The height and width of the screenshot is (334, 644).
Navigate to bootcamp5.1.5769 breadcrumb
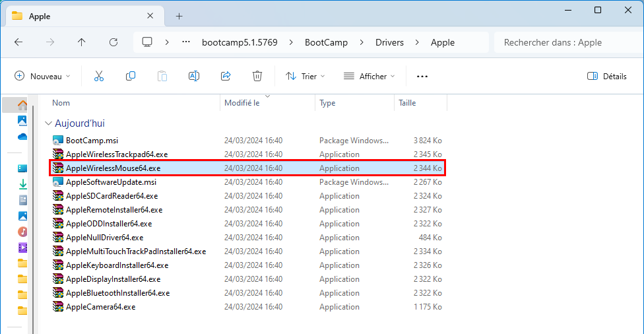240,42
